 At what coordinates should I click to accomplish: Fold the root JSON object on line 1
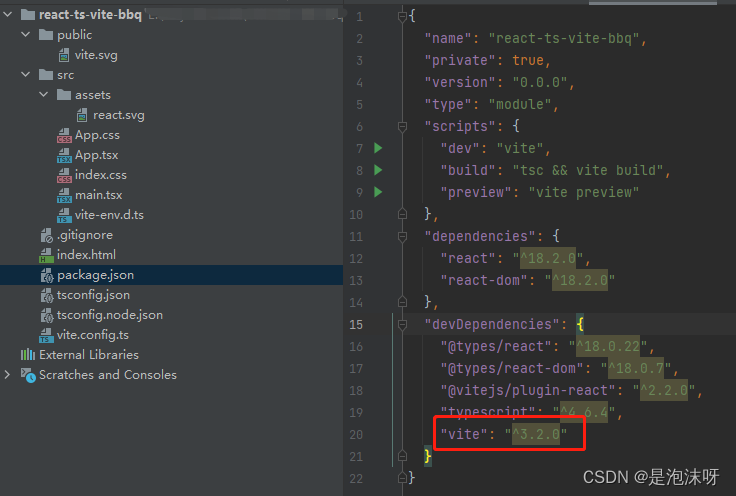click(402, 17)
